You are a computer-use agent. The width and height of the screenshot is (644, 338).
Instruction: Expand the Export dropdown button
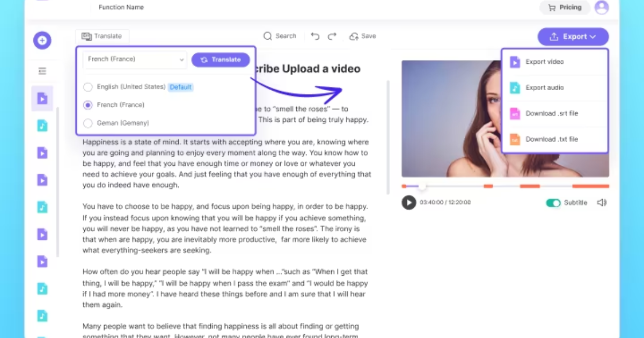tap(573, 37)
